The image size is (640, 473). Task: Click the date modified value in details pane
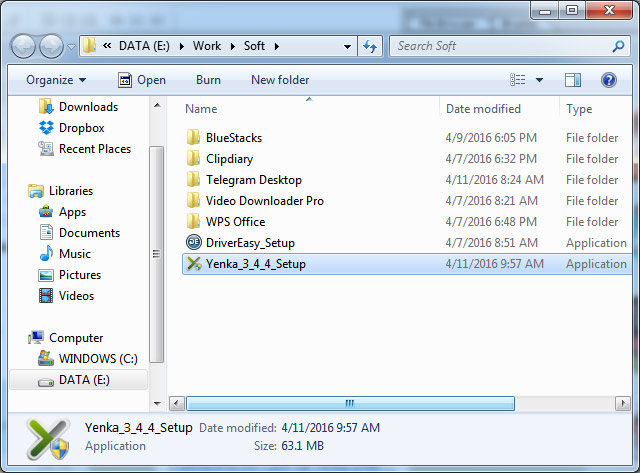331,428
